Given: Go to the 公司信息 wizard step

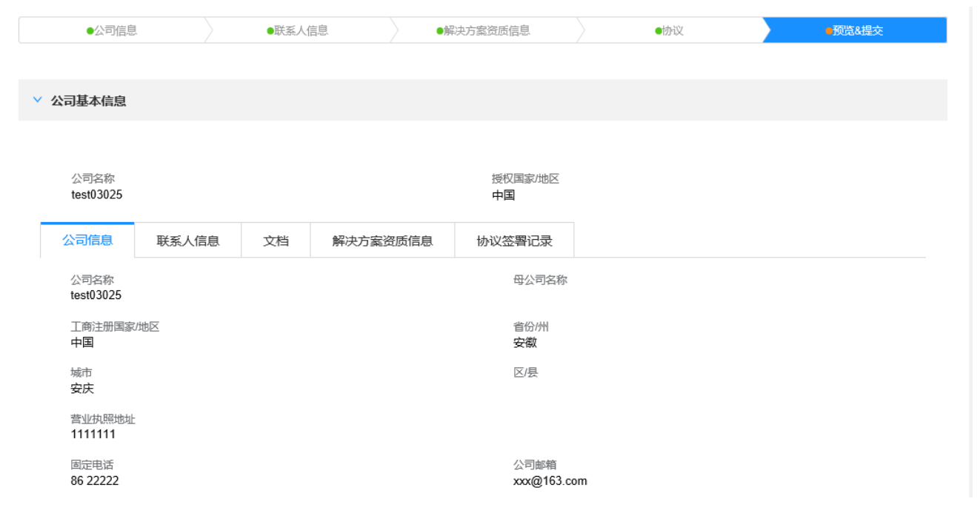Looking at the screenshot, I should (112, 30).
